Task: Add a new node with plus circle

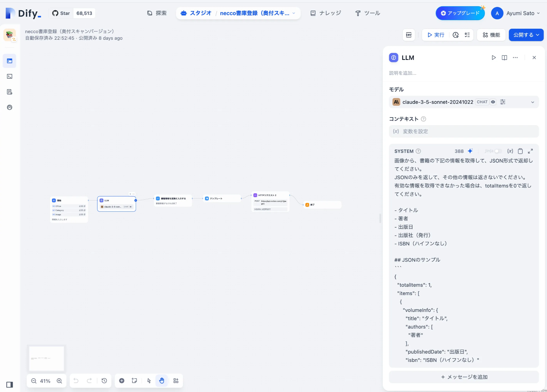Action: (x=122, y=381)
